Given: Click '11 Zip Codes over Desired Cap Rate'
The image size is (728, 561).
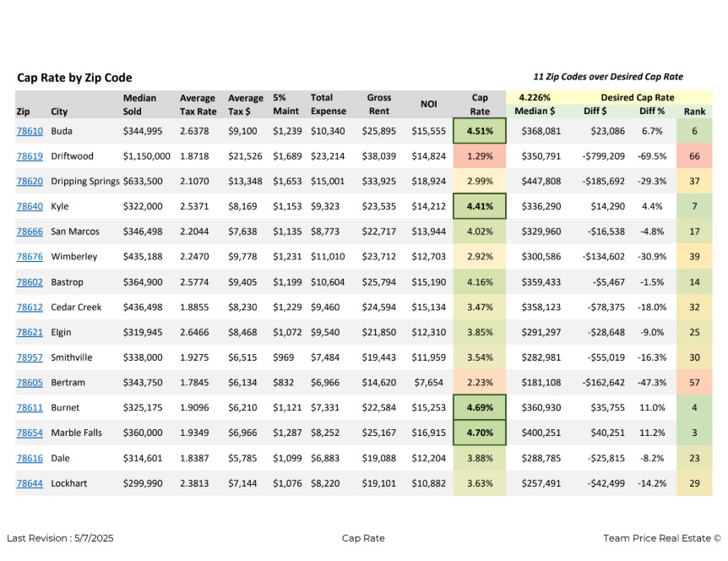Looking at the screenshot, I should pyautogui.click(x=608, y=77).
